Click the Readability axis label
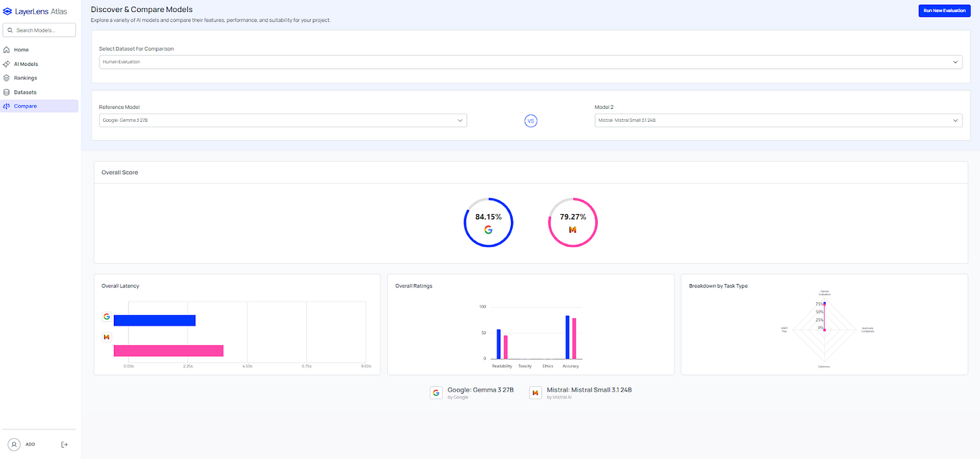 pyautogui.click(x=502, y=366)
